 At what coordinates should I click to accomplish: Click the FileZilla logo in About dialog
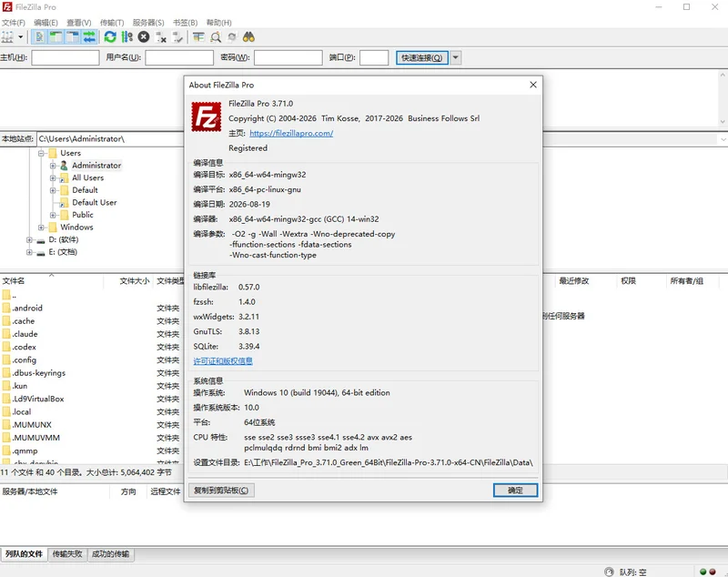[207, 116]
